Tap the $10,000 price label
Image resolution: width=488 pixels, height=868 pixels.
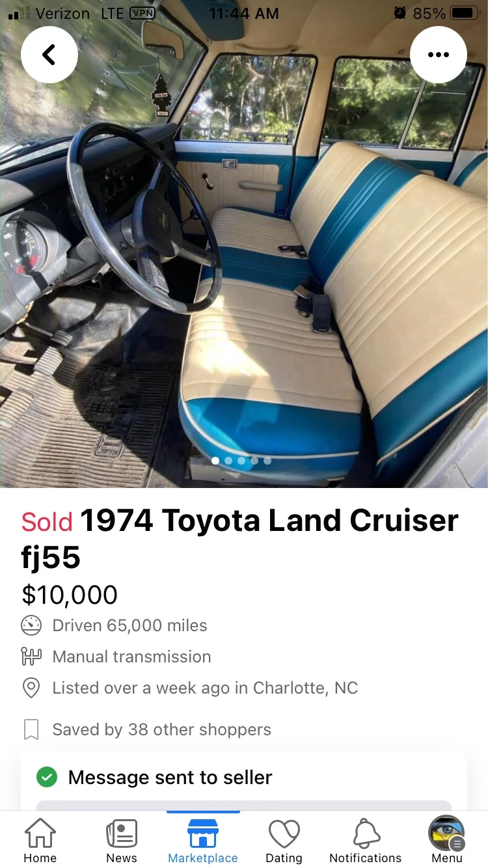click(x=70, y=595)
